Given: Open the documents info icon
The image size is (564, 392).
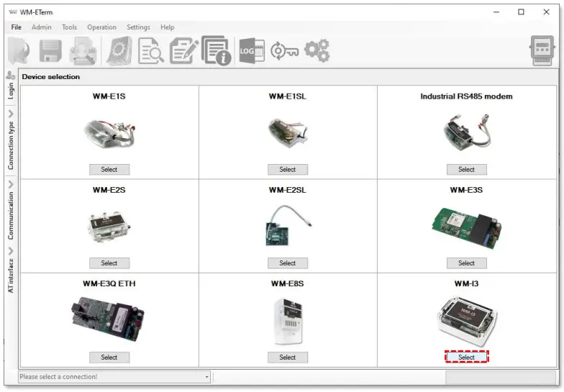Looking at the screenshot, I should [x=216, y=50].
